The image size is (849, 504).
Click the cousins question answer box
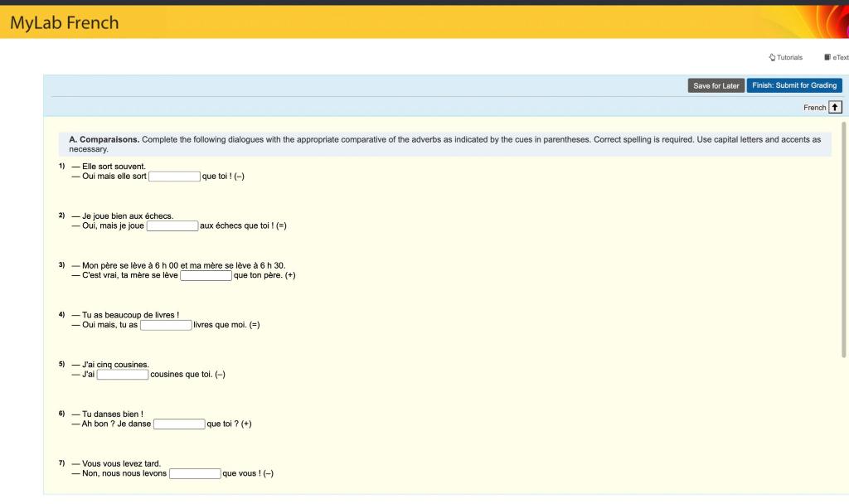121,374
